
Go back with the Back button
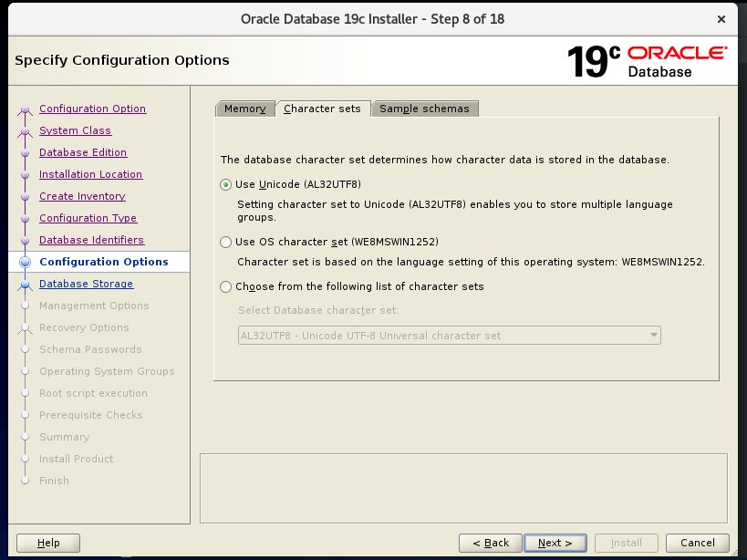(491, 543)
